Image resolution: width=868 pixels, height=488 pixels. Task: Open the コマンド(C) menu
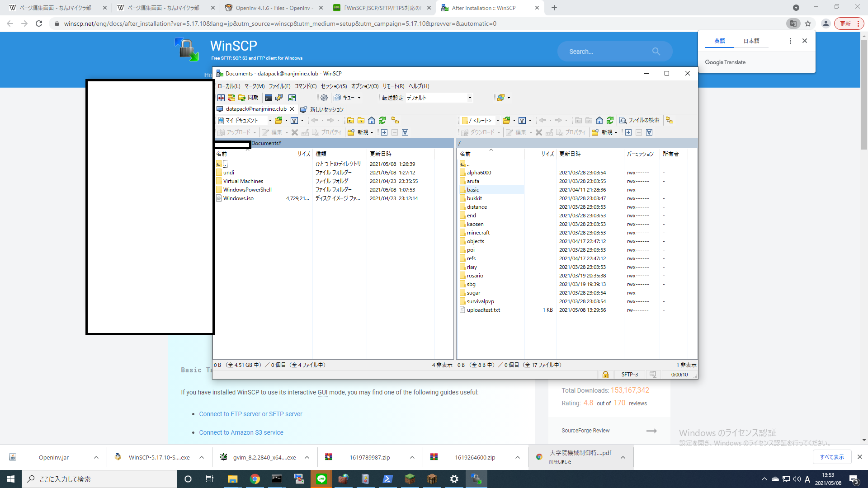tap(306, 86)
